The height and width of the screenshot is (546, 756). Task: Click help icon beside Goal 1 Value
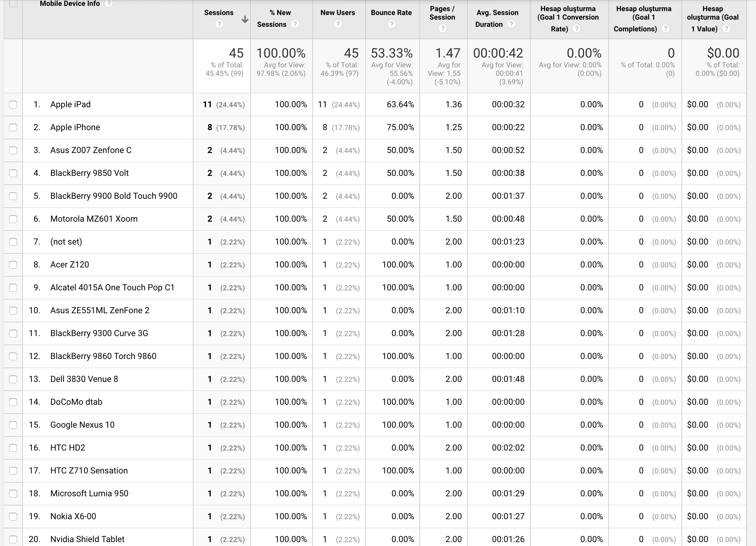click(726, 29)
